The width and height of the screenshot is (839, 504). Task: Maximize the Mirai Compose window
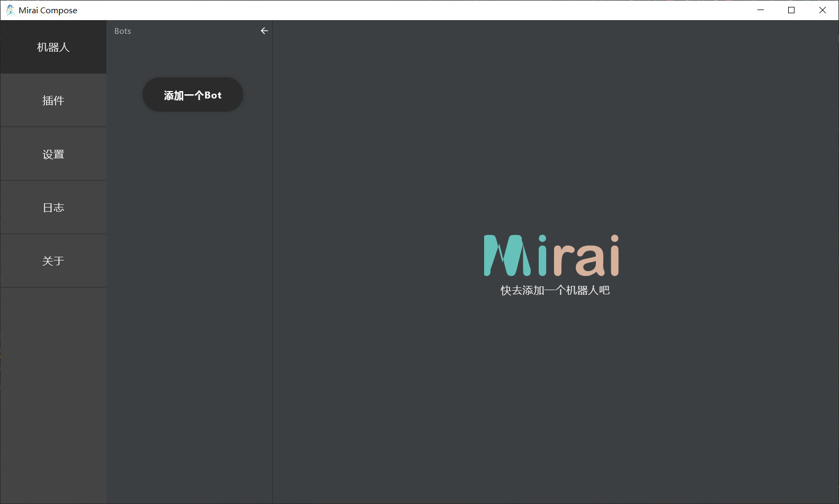pyautogui.click(x=791, y=10)
